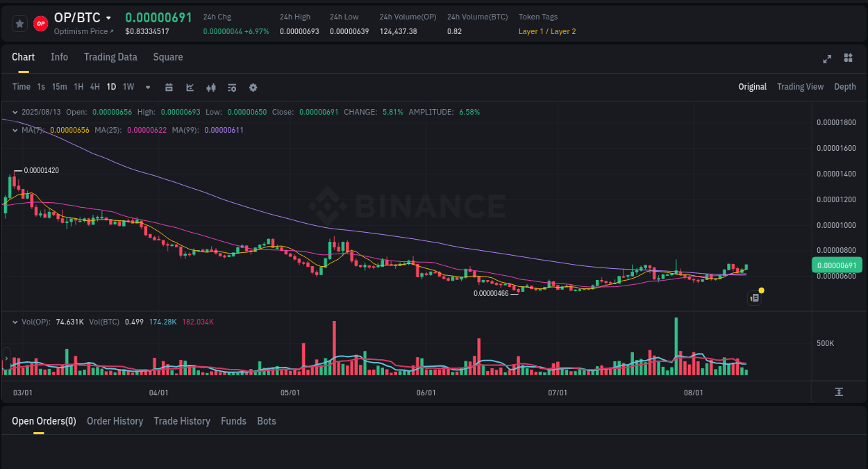Click the 24h Volume(OP) value 124,437.38
The image size is (868, 469).
[x=399, y=31]
